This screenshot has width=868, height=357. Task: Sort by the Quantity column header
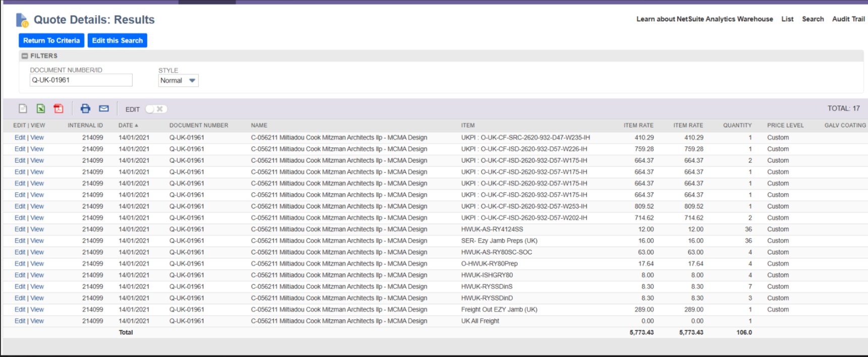point(737,126)
